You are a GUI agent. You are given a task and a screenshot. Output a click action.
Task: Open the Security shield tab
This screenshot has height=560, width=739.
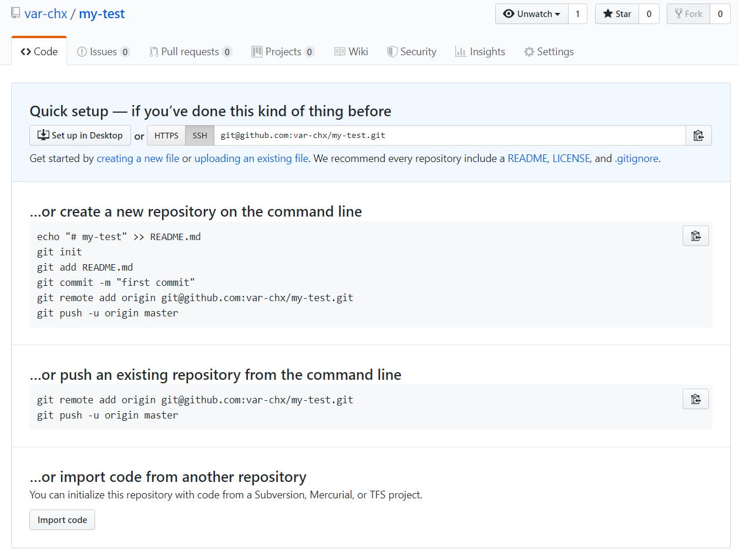click(412, 52)
